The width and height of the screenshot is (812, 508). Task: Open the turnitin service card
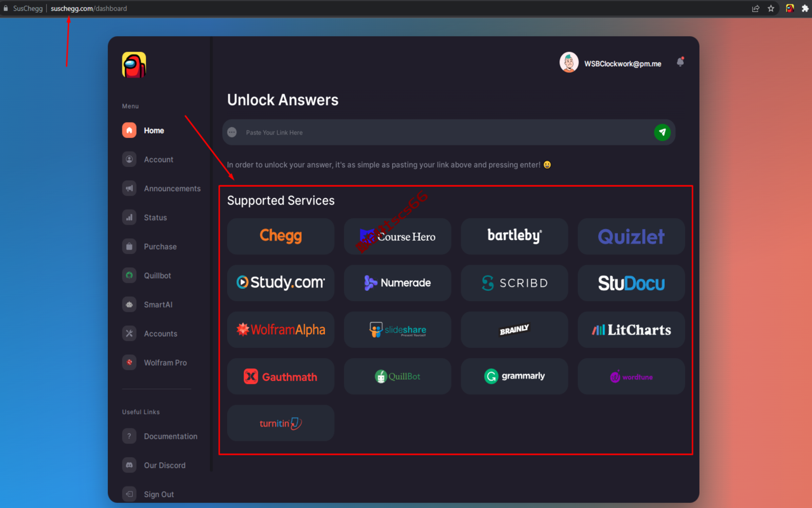tap(280, 423)
